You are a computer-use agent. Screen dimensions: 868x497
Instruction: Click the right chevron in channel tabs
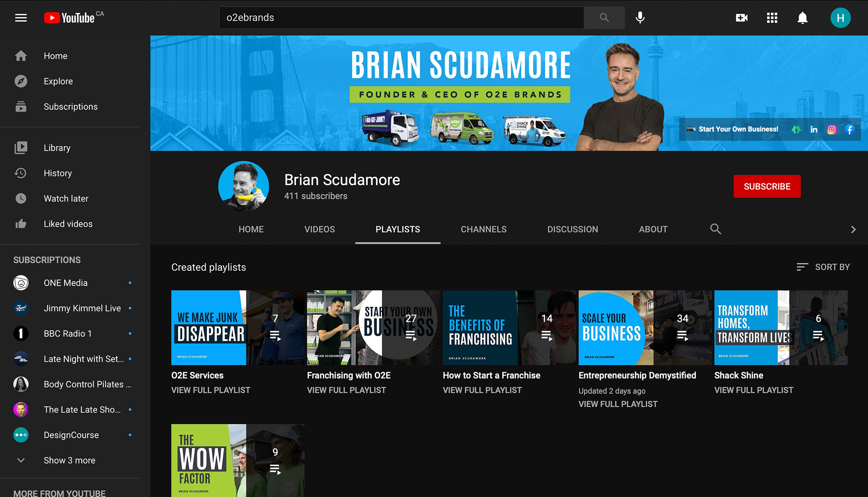[853, 230]
